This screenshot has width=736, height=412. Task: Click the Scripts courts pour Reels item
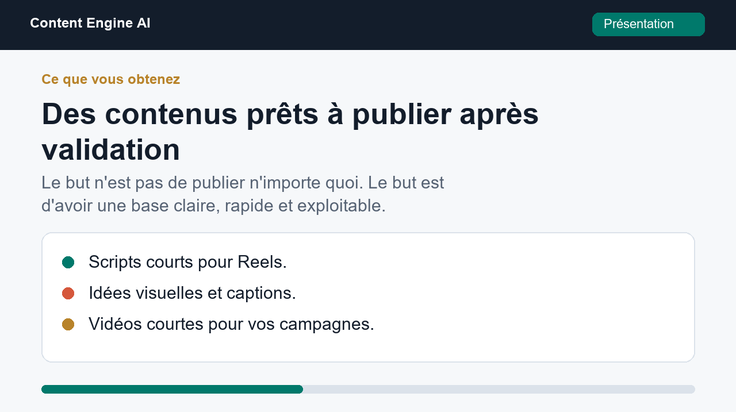(187, 262)
